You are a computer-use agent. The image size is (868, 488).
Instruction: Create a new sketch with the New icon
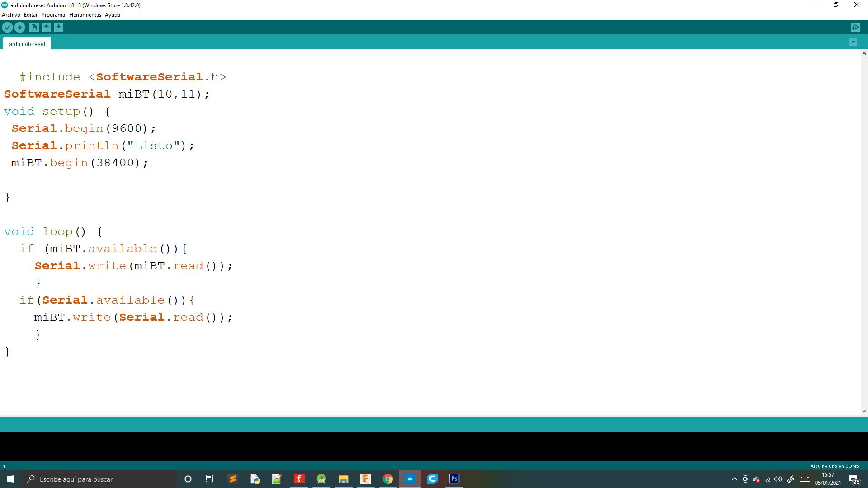pos(34,27)
